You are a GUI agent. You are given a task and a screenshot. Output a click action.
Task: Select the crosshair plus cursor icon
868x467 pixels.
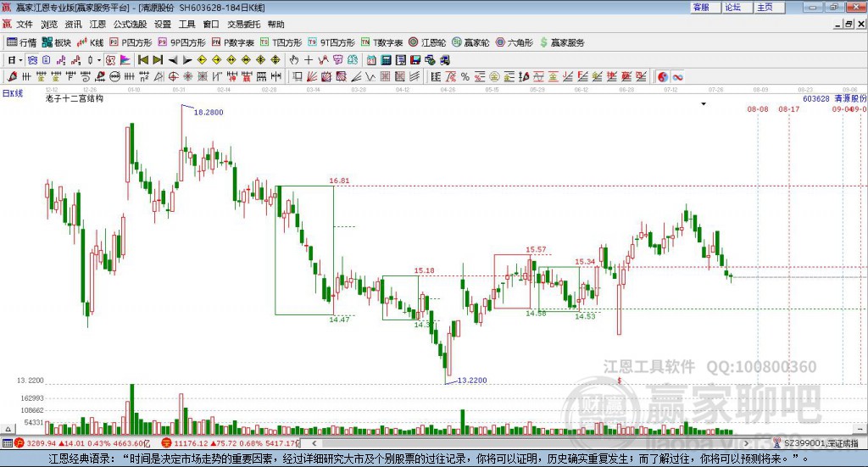[309, 60]
